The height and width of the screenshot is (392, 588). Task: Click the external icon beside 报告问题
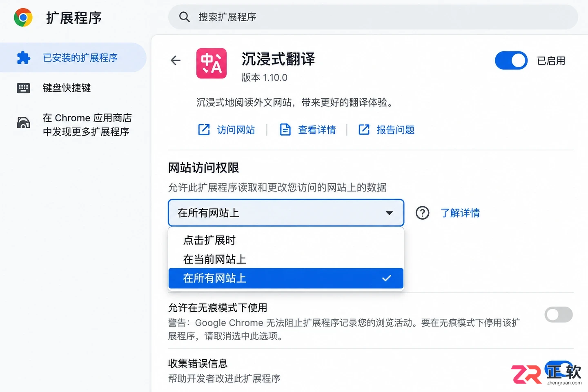[x=364, y=130]
